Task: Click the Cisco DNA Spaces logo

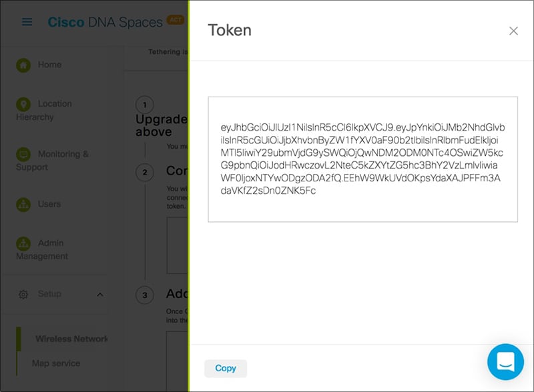Action: [105, 22]
